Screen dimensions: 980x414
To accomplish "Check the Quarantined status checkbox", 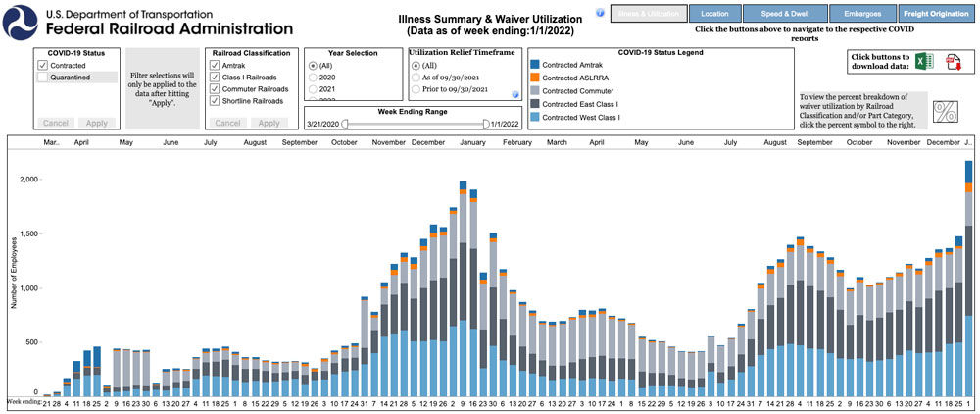I will click(42, 77).
